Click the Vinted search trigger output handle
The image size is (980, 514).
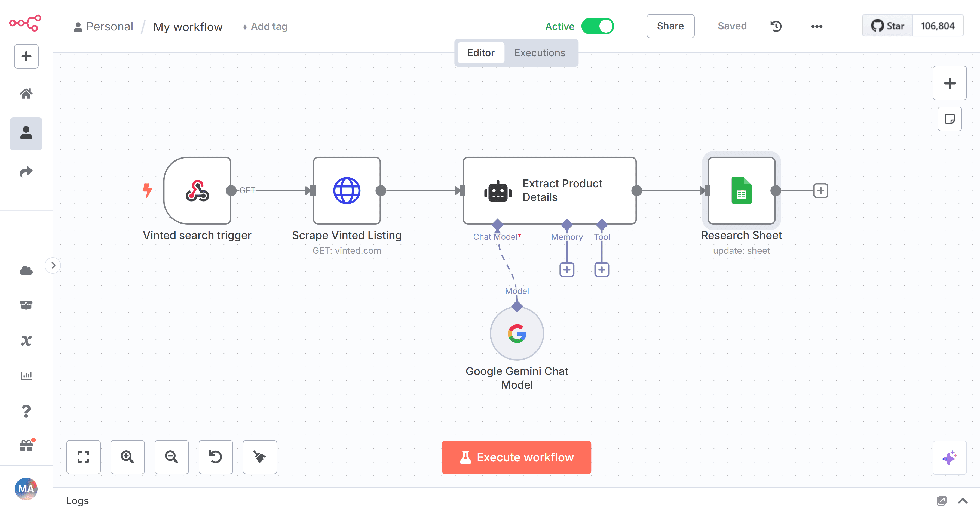pyautogui.click(x=231, y=190)
